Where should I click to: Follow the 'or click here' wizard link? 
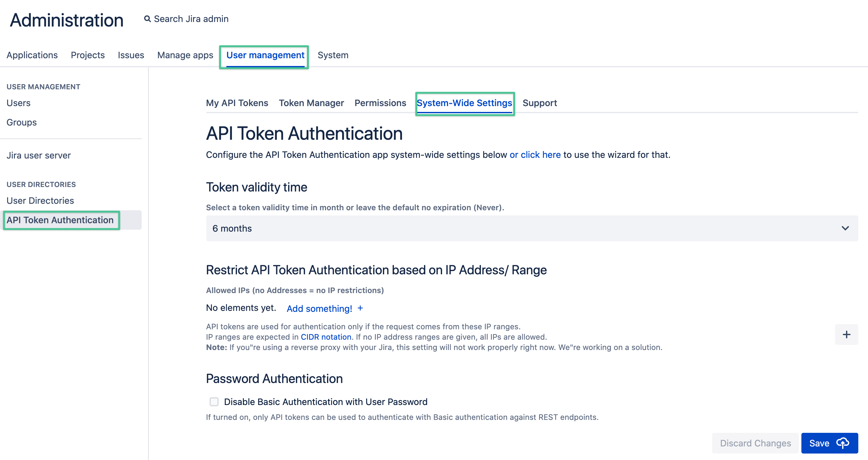tap(535, 155)
